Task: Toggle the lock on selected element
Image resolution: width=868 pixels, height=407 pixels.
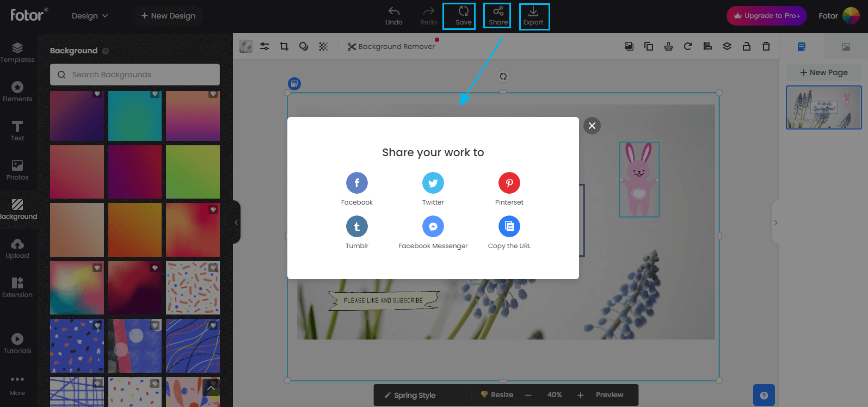Action: click(747, 46)
